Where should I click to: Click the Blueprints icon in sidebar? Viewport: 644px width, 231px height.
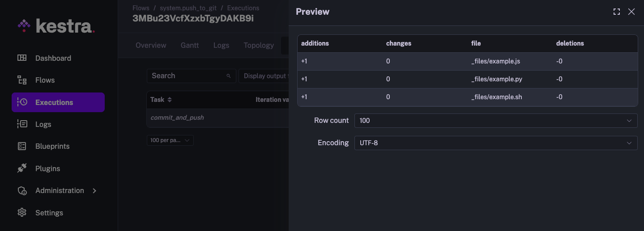tap(22, 146)
